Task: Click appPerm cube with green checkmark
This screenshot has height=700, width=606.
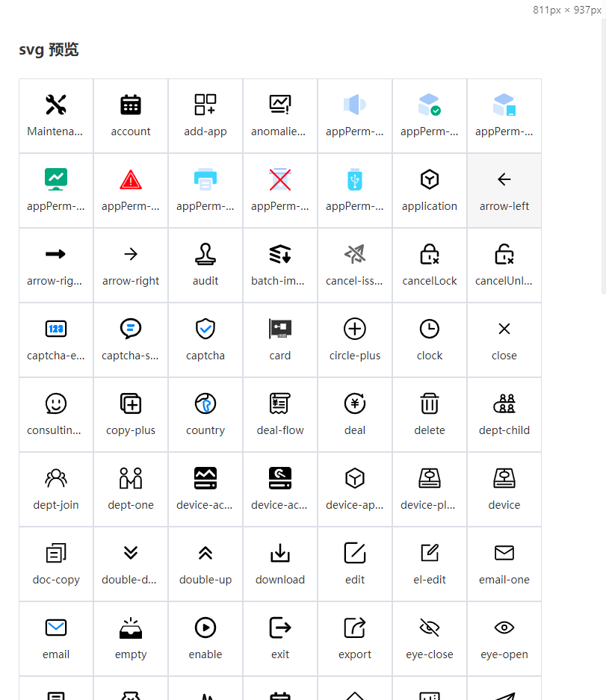Action: [x=430, y=105]
